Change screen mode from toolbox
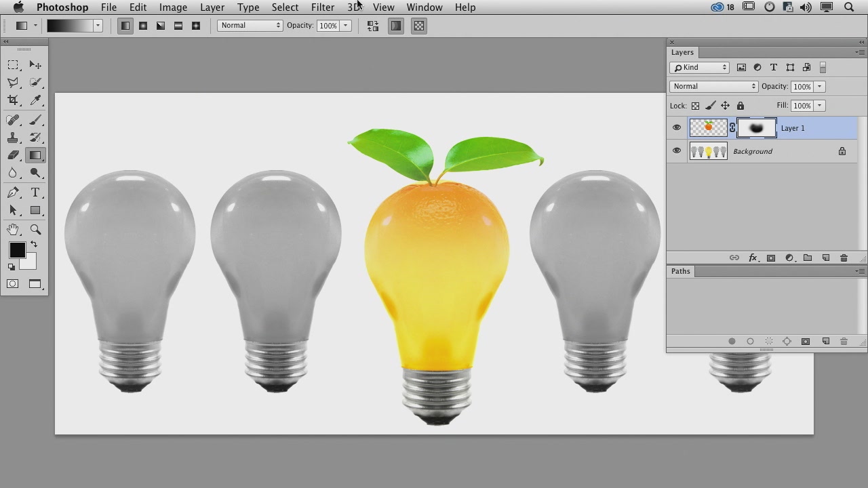The height and width of the screenshot is (488, 868). click(x=35, y=284)
